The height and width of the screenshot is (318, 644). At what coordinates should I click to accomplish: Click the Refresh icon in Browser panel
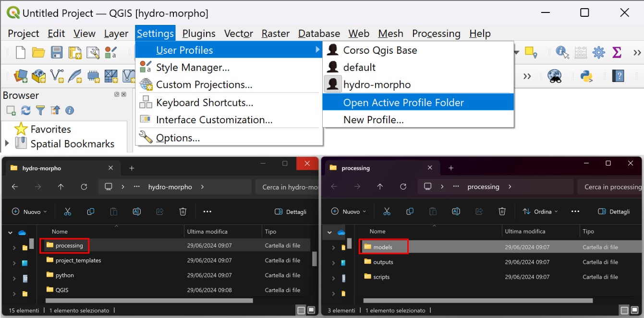(26, 110)
